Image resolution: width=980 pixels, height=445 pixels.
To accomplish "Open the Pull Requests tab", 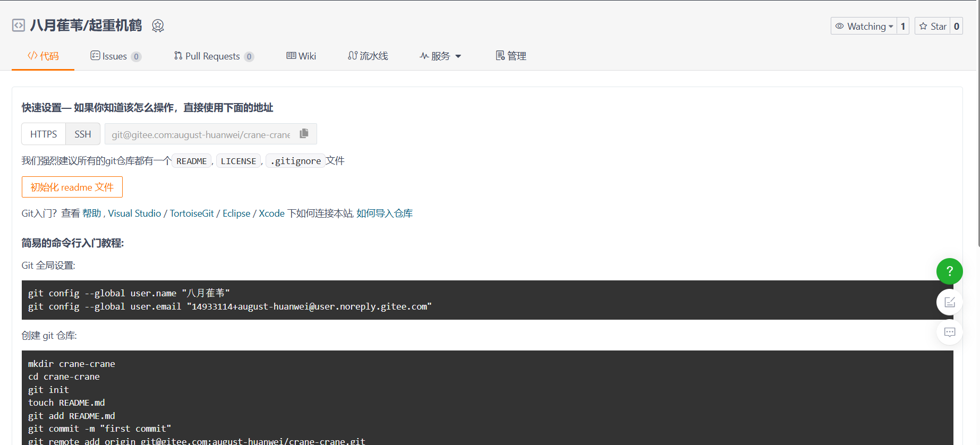I will point(214,56).
